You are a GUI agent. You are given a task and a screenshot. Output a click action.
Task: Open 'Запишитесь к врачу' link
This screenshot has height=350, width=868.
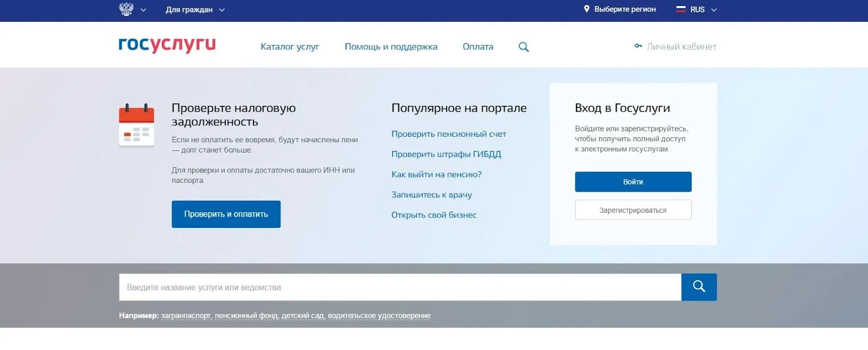(431, 195)
